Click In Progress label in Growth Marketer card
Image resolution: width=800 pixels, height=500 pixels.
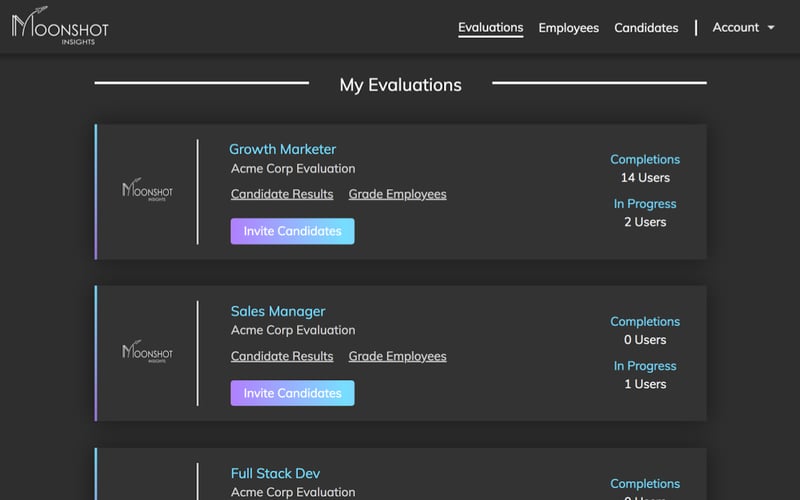point(645,204)
